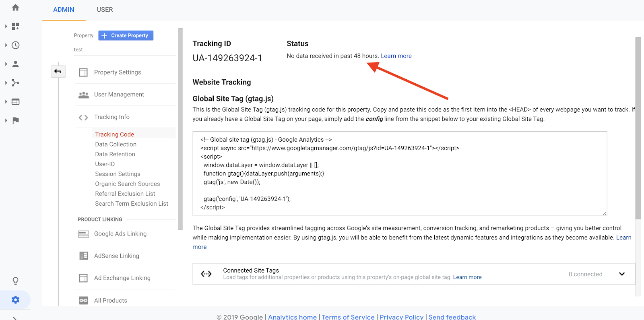644x320 pixels.
Task: Open the Home icon in the sidebar
Action: coord(16,8)
